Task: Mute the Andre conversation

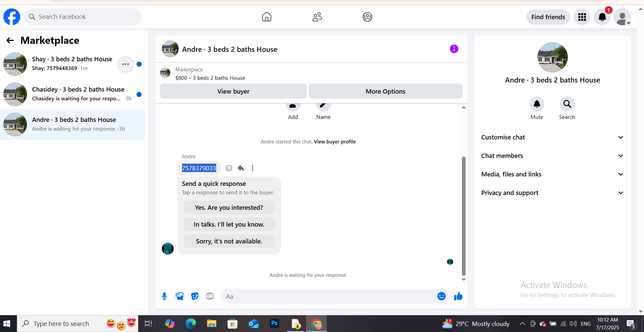Action: 537,104
